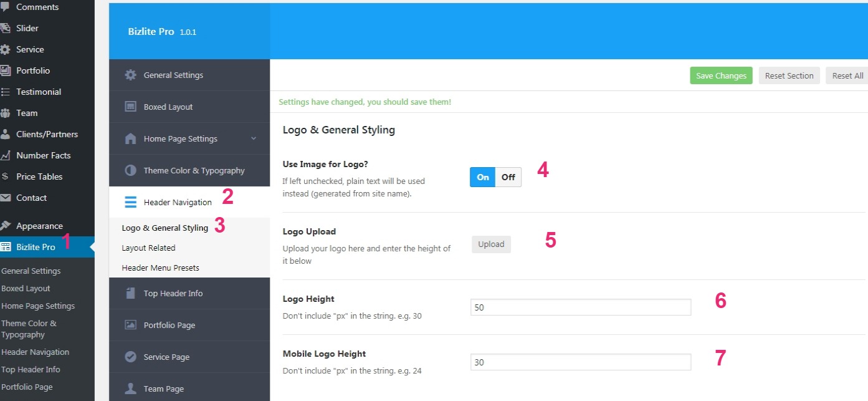
Task: Expand Home Page Settings chevron
Action: click(x=254, y=138)
